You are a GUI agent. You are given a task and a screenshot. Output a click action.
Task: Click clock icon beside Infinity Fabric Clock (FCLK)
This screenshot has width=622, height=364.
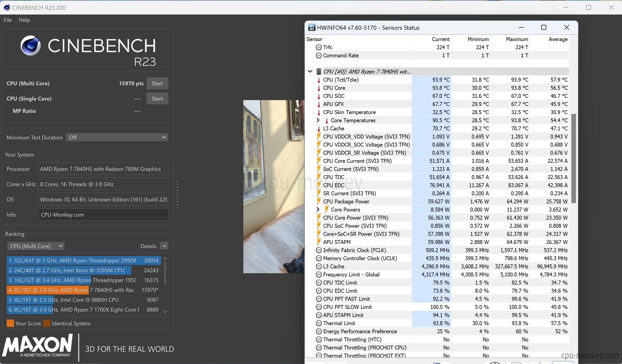click(x=319, y=250)
